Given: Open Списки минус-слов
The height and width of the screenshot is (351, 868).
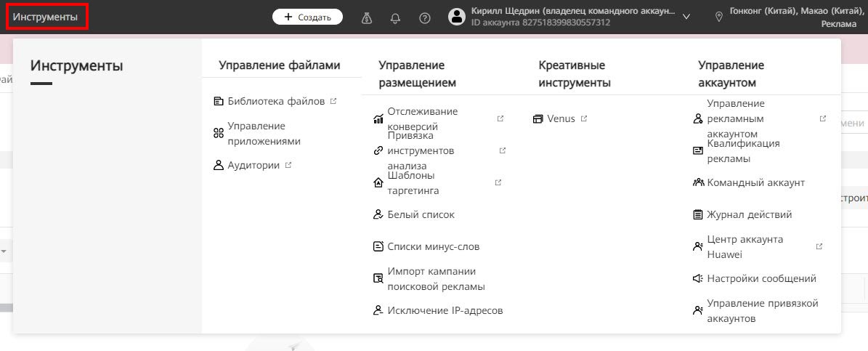Looking at the screenshot, I should tap(433, 246).
